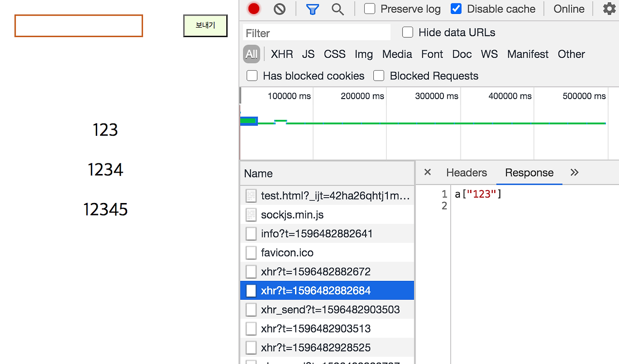Click the network timeline overview bar
Screen dimensions: 619x364
tap(426, 123)
